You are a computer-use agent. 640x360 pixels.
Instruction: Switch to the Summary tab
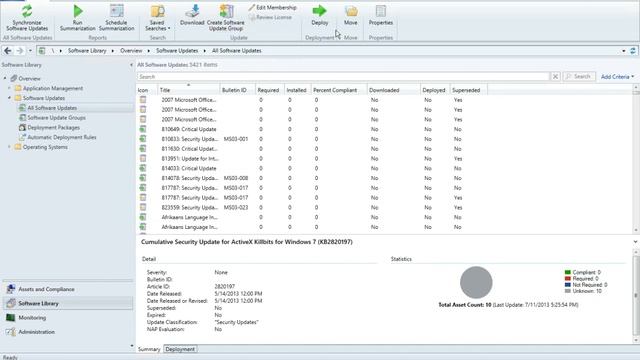(149, 349)
